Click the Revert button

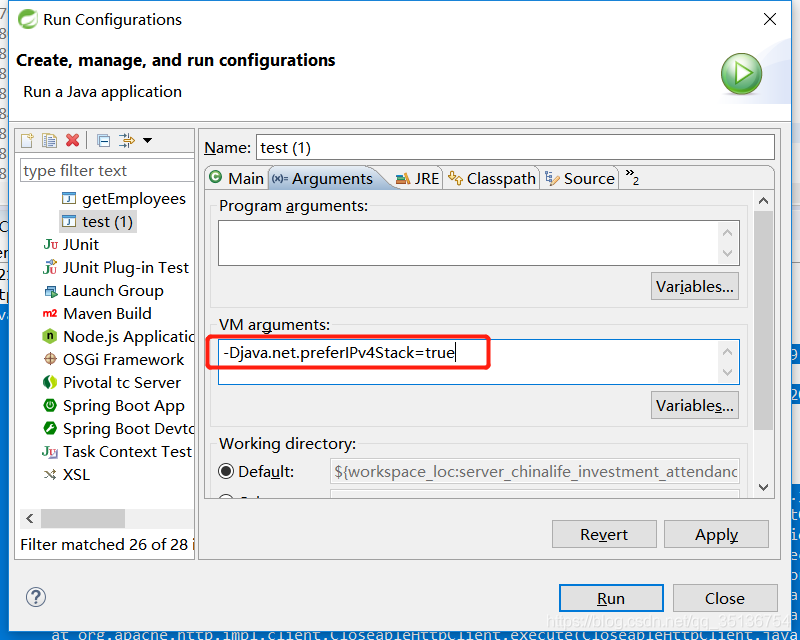pyautogui.click(x=604, y=534)
